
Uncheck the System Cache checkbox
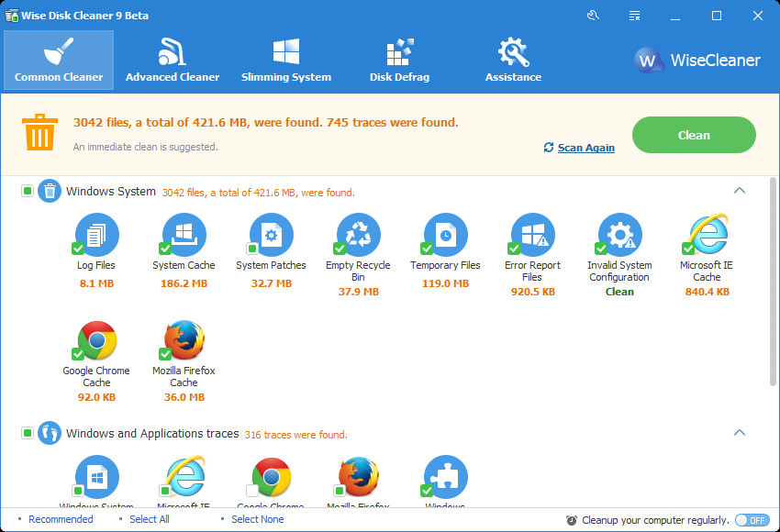(x=164, y=248)
